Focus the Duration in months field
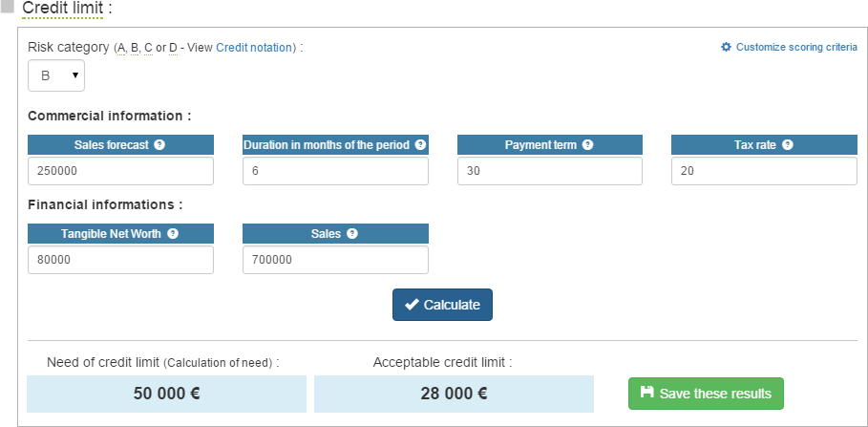This screenshot has width=868, height=427. click(x=335, y=171)
